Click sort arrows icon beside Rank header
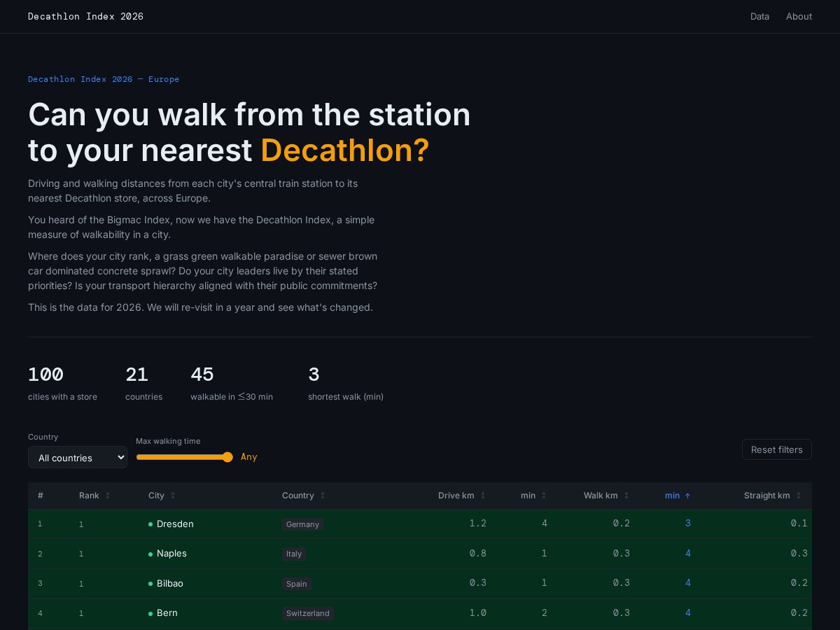 coord(108,496)
